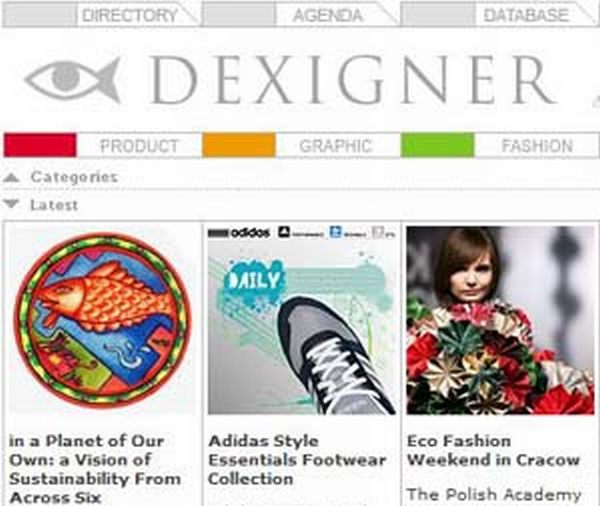Switch to the AGENDA tab
Screen dimensions: 600x506
click(328, 16)
